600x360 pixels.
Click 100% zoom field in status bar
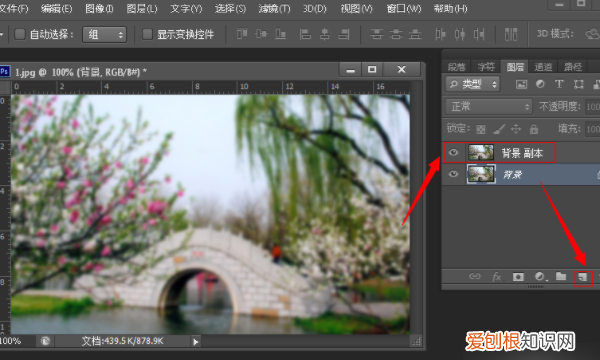pyautogui.click(x=10, y=341)
